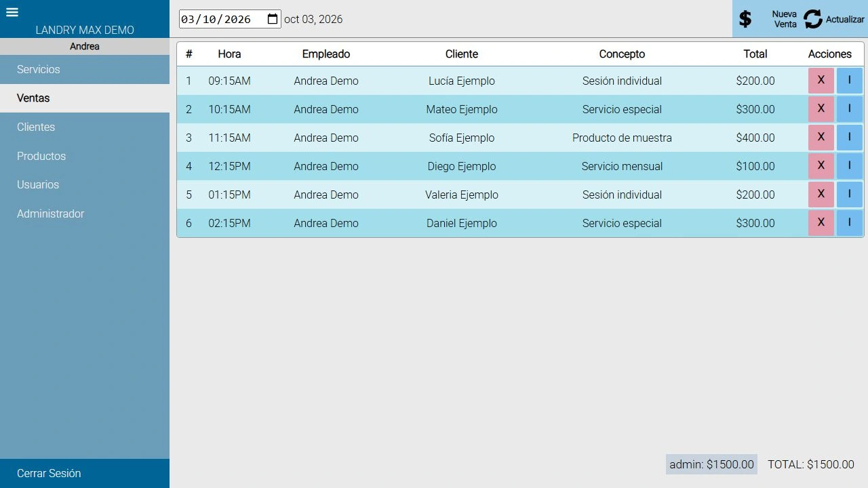The width and height of the screenshot is (868, 488).
Task: Click the I button for Daniel Ejemplo
Action: 849,223
